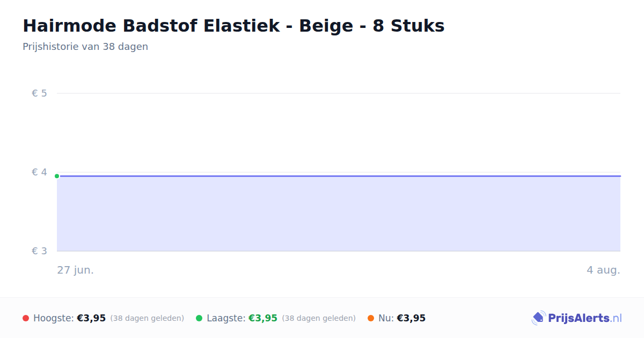Click the Nu €3,95 current price
The image size is (644, 338).
click(411, 318)
